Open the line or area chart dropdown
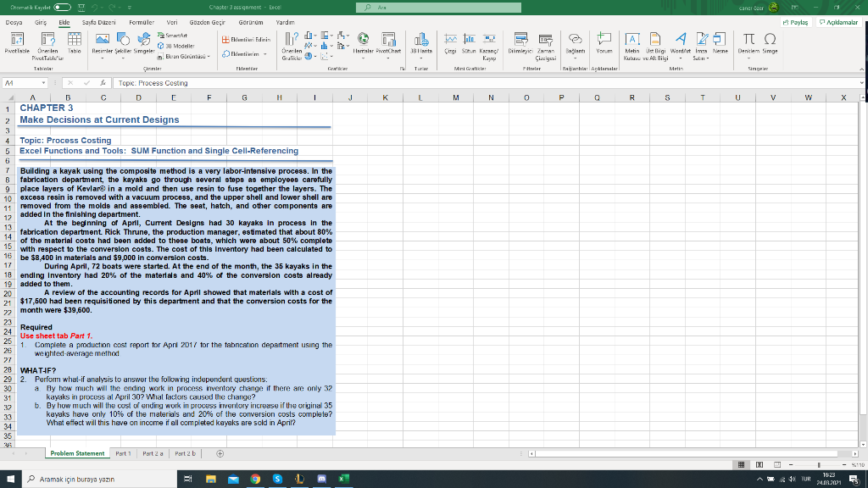This screenshot has width=868, height=488. coord(310,46)
